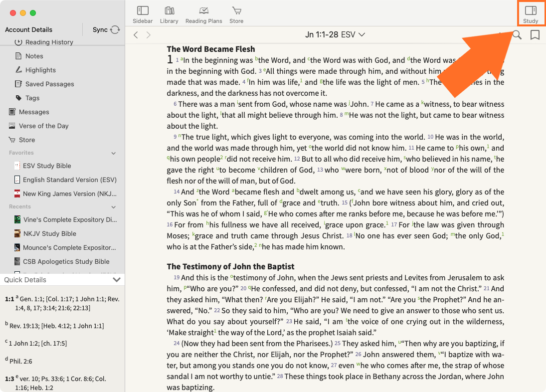Click verse number 24 before "(Now they had been sent"

tap(177, 344)
